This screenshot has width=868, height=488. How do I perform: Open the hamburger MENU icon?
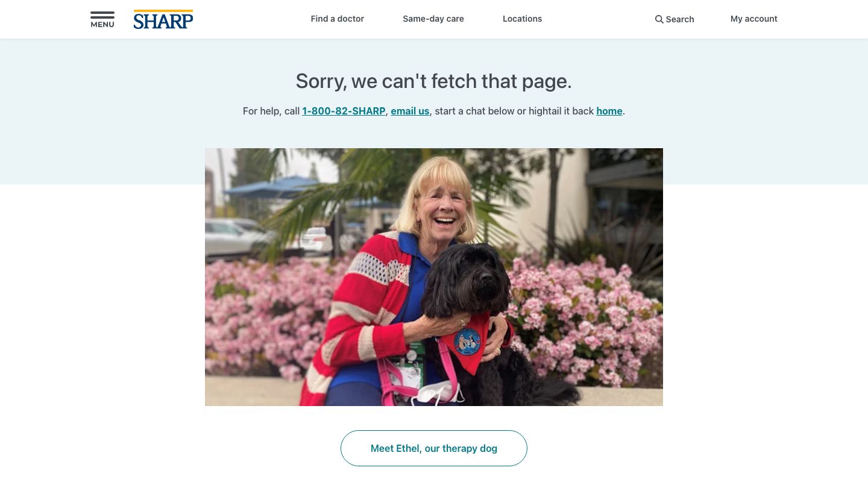point(102,19)
